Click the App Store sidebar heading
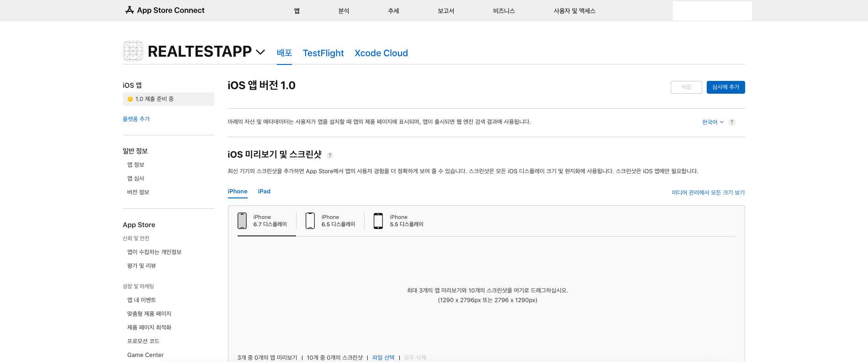Image resolution: width=868 pixels, height=362 pixels. coord(139,225)
